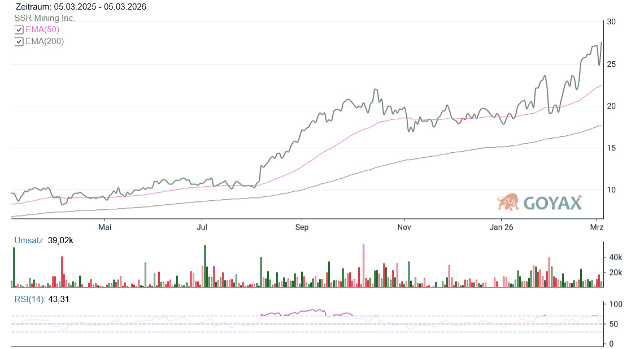Toggle the EMA(50) checkbox
The image size is (644, 349).
tap(19, 29)
